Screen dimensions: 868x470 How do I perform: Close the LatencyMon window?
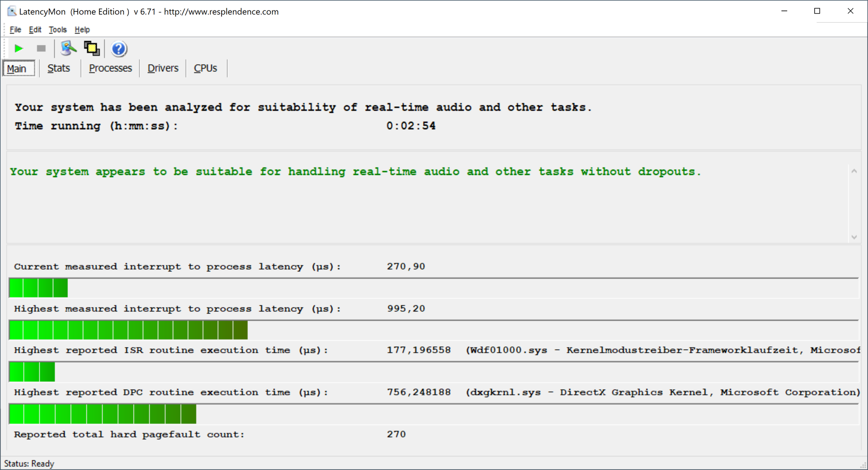(x=850, y=11)
